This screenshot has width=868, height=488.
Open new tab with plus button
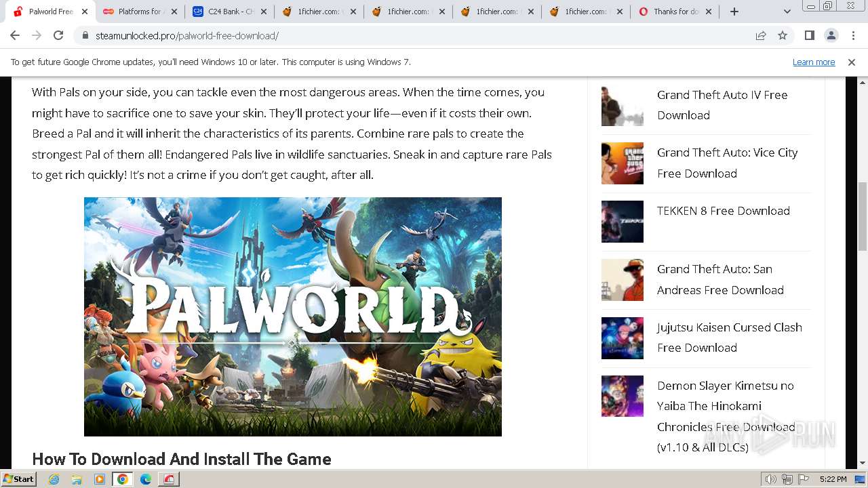[x=734, y=12]
